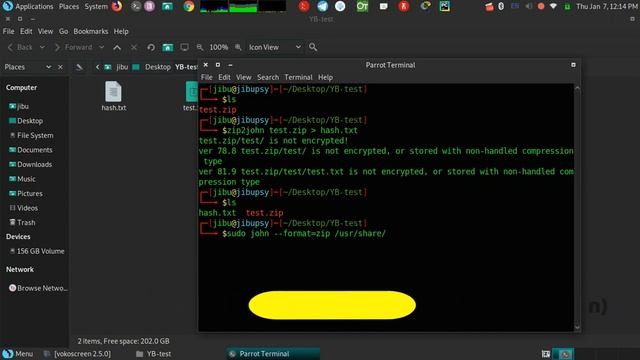Click the system monitor graph applet
Image resolution: width=640 pixels, height=360 pixels.
tap(243, 6)
